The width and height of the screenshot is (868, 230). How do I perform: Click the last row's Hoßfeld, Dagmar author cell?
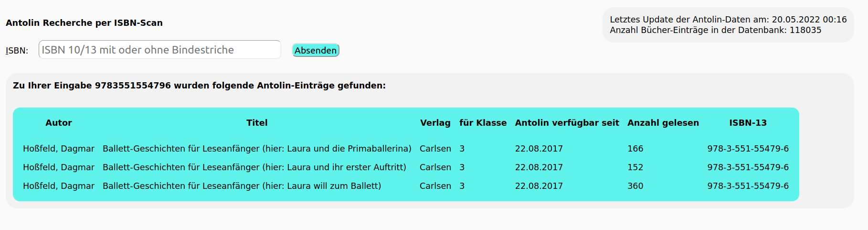tap(59, 186)
